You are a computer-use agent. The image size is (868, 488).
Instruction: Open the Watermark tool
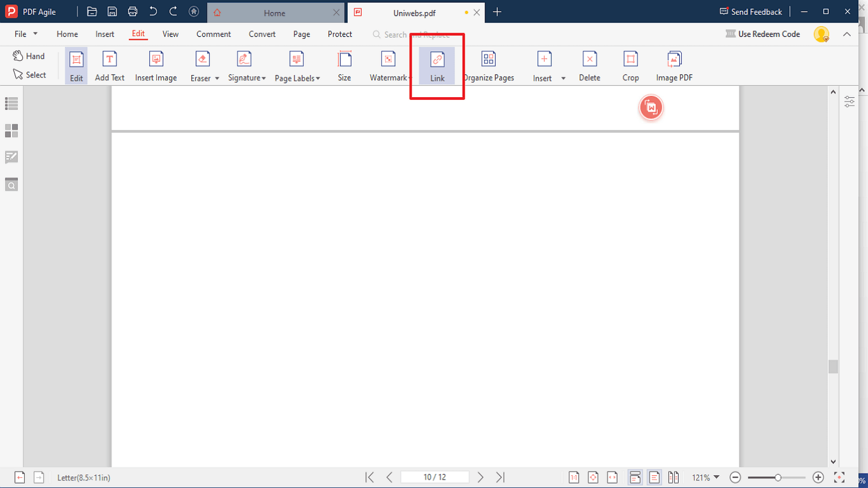(388, 66)
